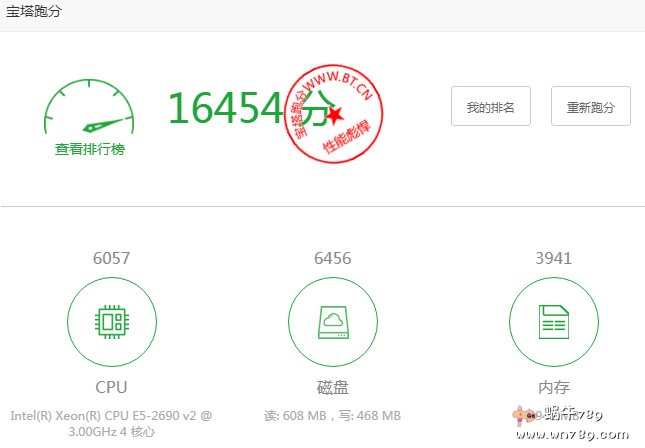Click the CPU score 6057
Screen dimensions: 645x448
(111, 258)
